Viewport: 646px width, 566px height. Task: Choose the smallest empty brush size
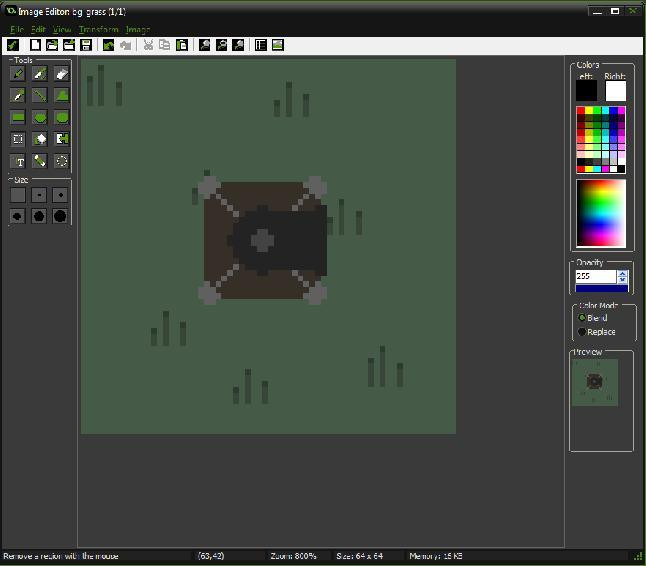click(x=18, y=195)
